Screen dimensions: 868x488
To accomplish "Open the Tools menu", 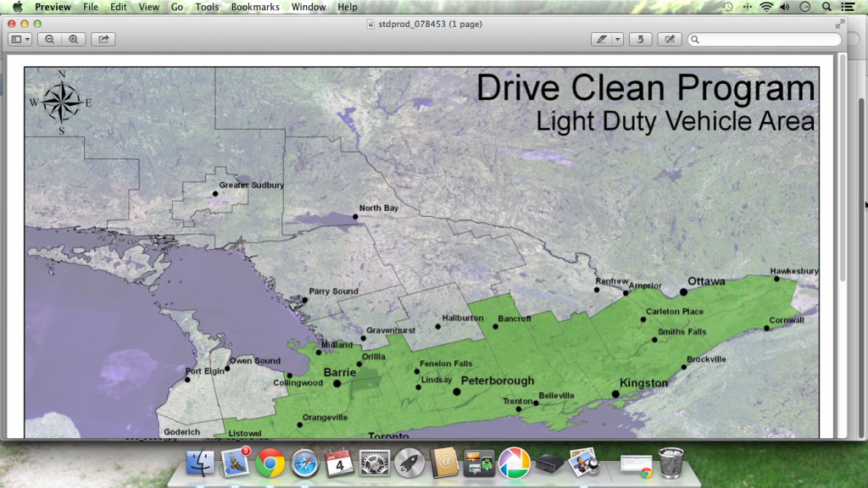I will pyautogui.click(x=206, y=7).
